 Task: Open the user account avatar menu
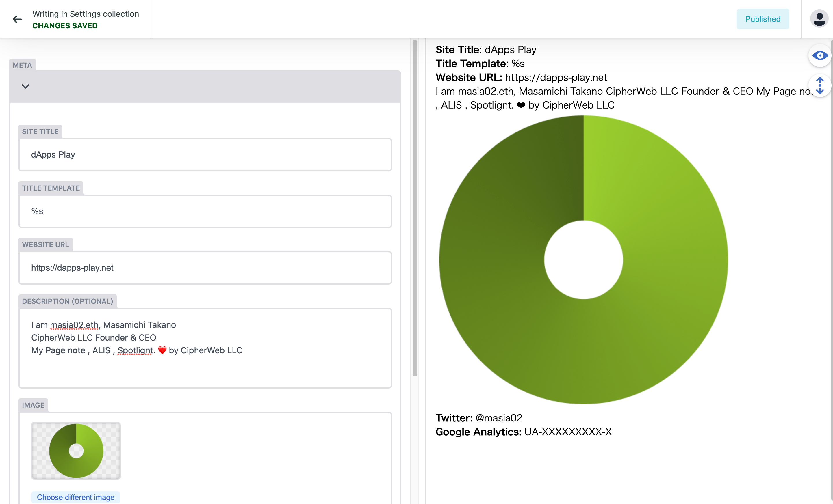819,19
